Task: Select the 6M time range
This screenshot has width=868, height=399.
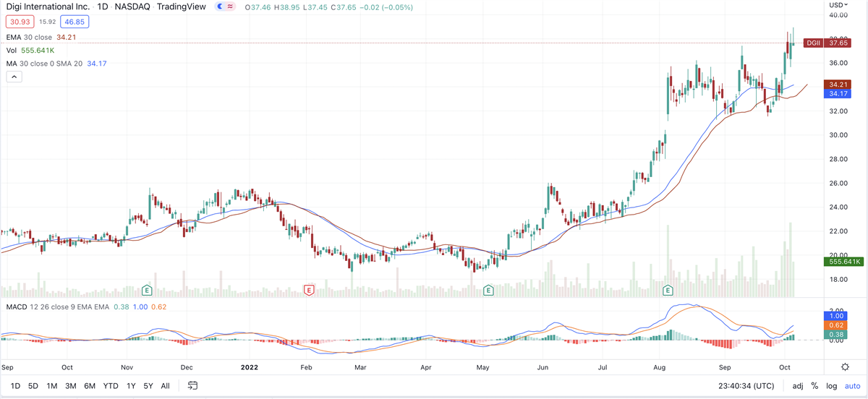Action: pos(90,386)
